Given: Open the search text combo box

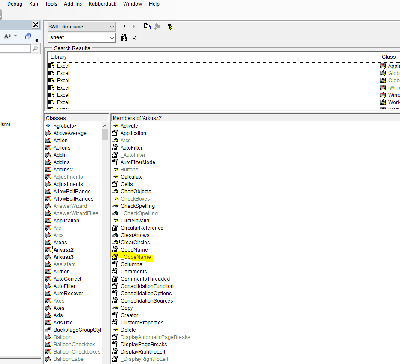Looking at the screenshot, I should 82,37.
